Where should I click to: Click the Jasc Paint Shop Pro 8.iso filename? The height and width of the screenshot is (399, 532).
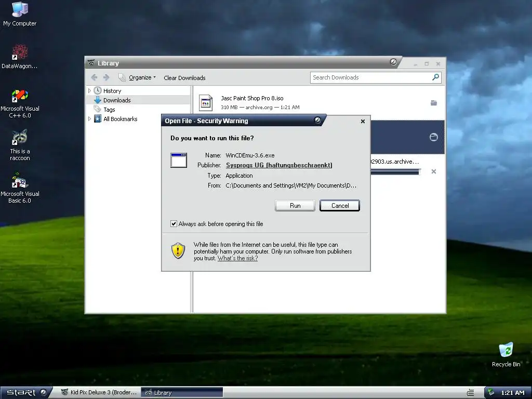[x=252, y=98]
